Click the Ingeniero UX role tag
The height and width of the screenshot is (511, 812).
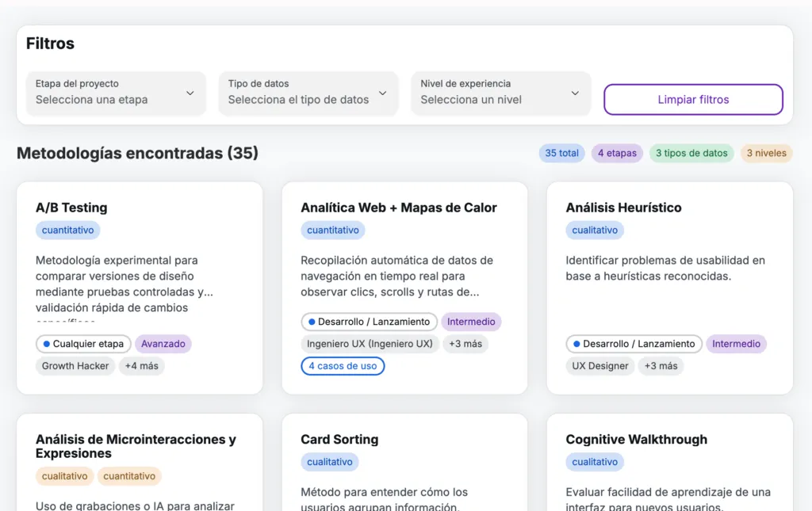(370, 344)
